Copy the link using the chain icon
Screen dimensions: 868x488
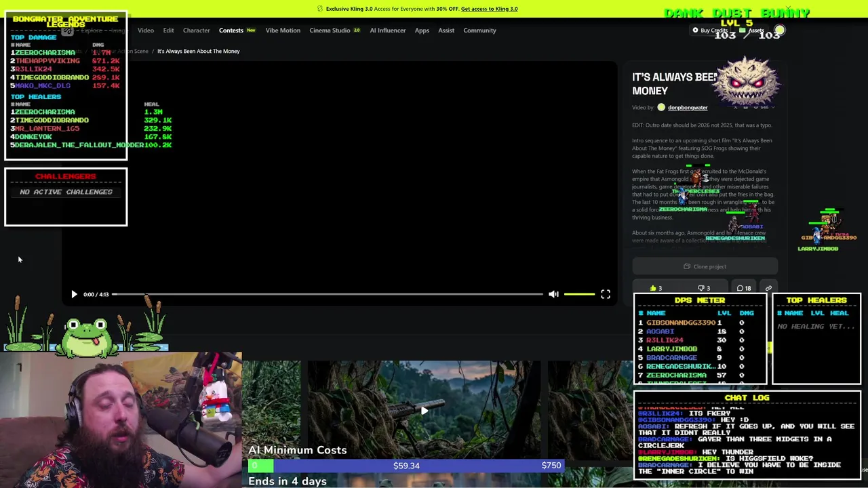(x=768, y=288)
